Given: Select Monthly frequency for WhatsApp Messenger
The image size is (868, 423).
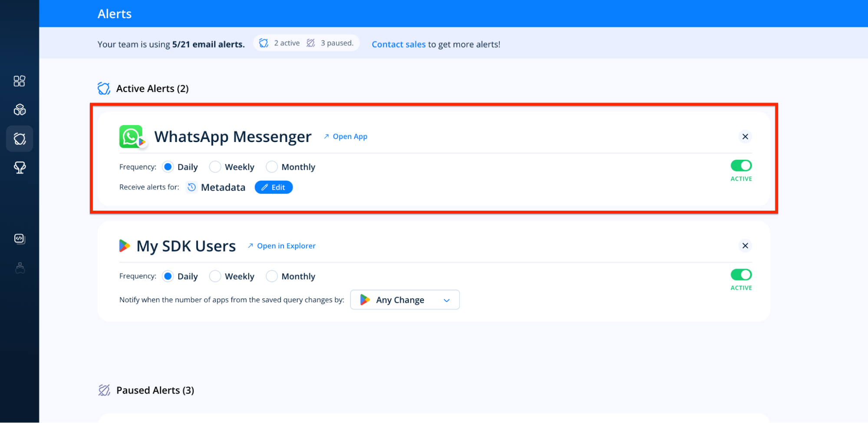Looking at the screenshot, I should point(272,167).
